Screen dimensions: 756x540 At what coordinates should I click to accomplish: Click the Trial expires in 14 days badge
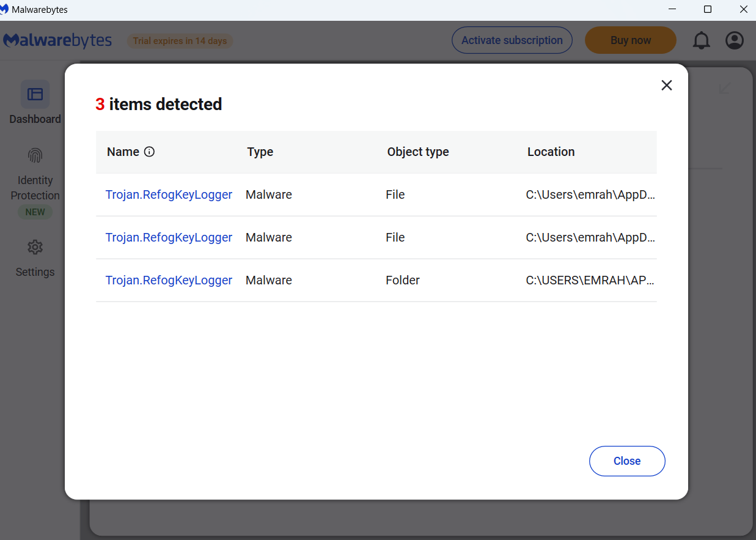pos(180,41)
